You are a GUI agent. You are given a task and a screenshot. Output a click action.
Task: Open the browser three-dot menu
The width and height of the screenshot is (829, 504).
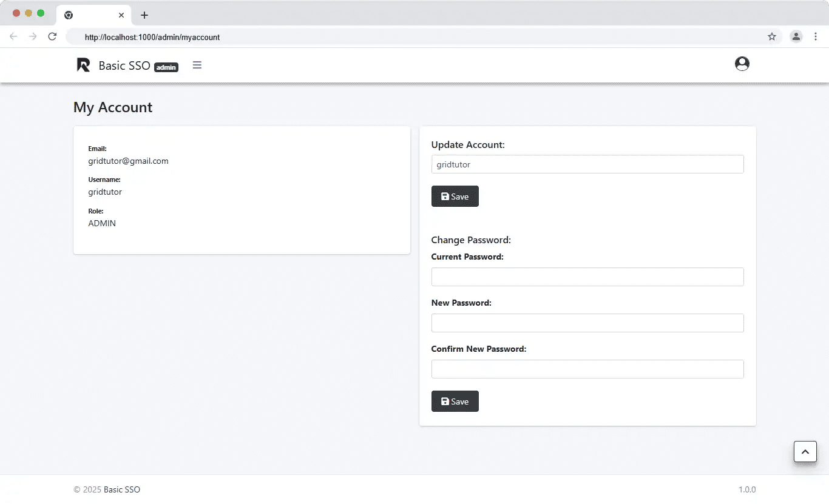[x=816, y=37]
